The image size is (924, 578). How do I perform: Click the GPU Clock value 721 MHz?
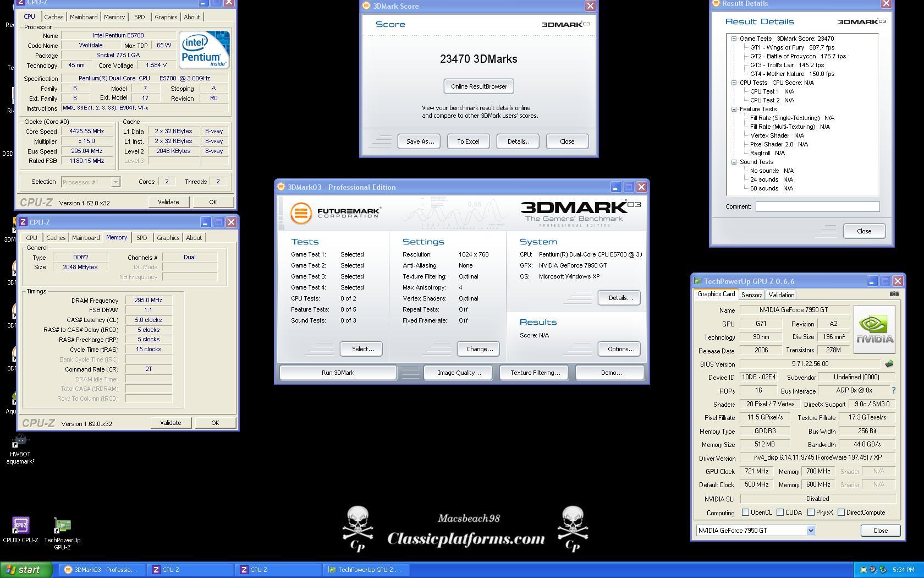756,471
